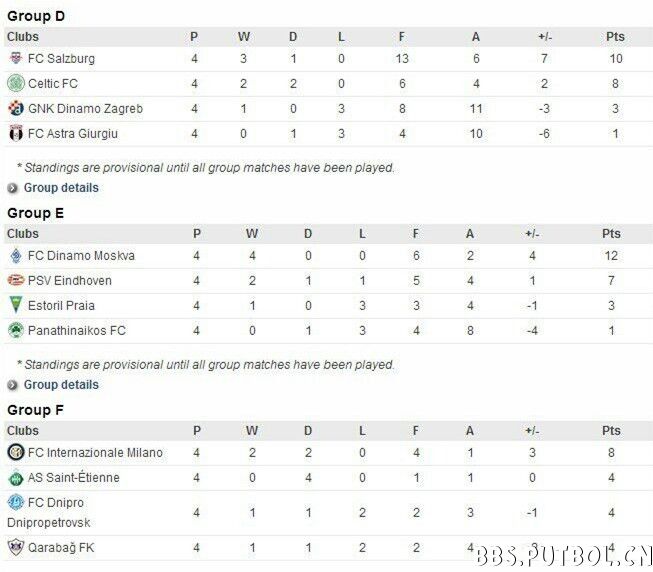Click Pts column header in Group D
The height and width of the screenshot is (572, 653).
click(x=615, y=37)
